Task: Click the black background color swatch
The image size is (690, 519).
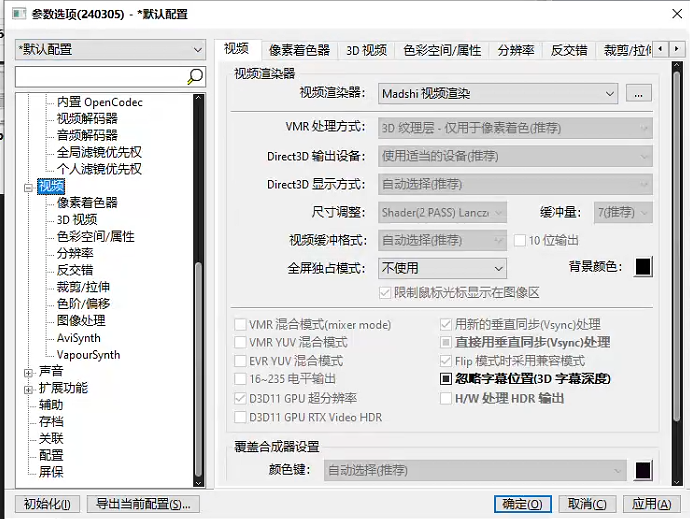Action: coord(643,266)
